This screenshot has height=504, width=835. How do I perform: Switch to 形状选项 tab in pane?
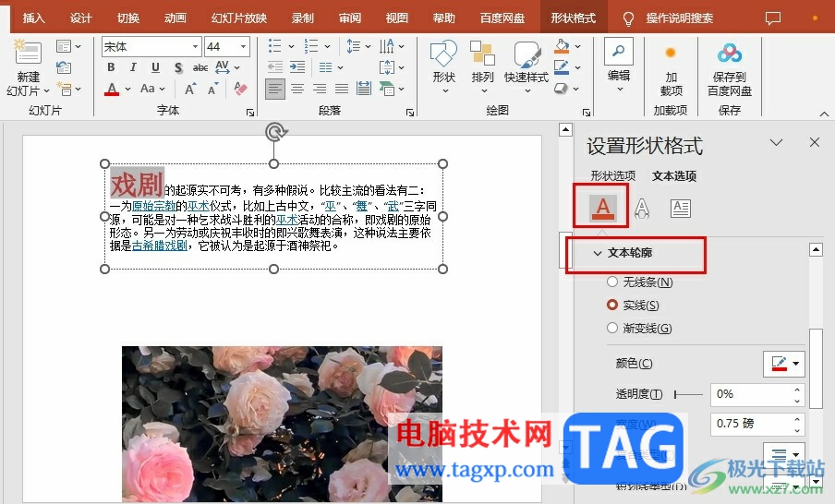tap(613, 176)
